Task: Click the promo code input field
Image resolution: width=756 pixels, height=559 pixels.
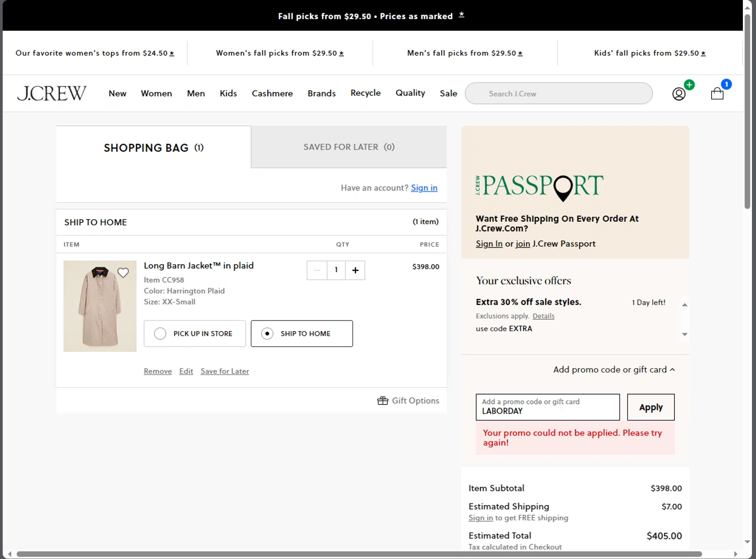Action: [547, 407]
